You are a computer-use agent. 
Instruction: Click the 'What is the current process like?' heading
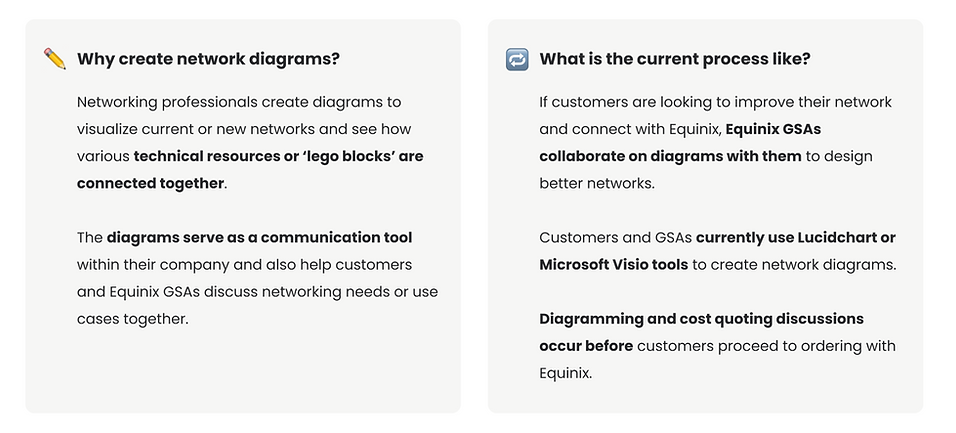pos(675,59)
